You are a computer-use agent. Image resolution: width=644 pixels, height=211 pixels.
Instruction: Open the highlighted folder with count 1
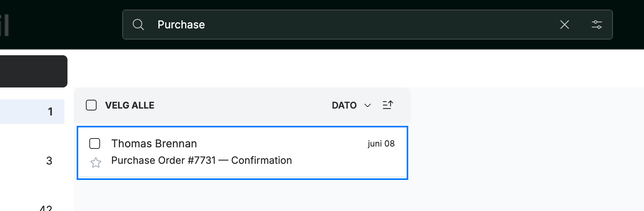pos(32,112)
